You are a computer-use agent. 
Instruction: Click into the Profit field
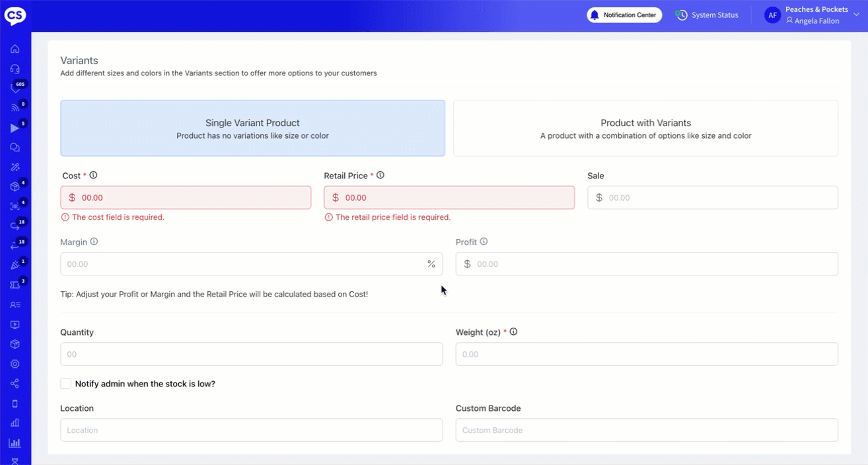647,264
